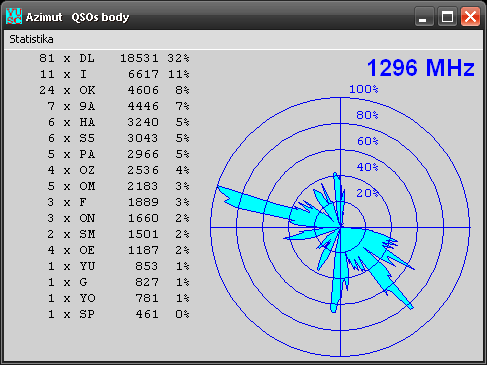Viewport: 487px width, 365px height.
Task: Click the HA row showing 3240
Action: [x=114, y=122]
